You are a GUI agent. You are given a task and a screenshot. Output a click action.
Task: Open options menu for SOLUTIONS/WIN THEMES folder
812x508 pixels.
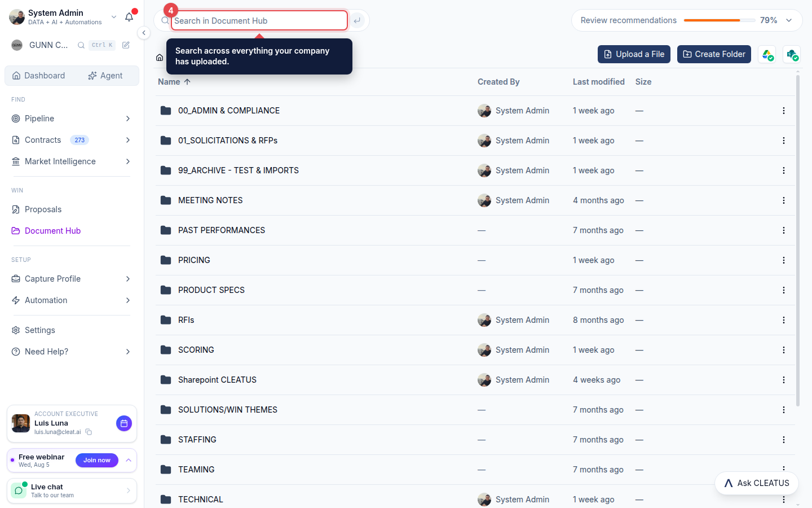(x=784, y=410)
